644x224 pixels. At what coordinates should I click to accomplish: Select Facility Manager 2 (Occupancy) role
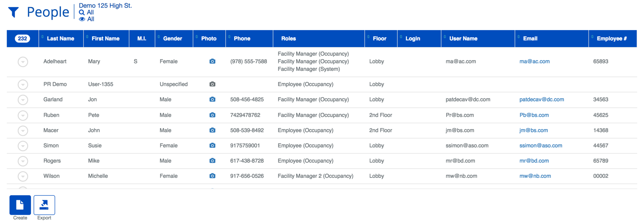316,176
